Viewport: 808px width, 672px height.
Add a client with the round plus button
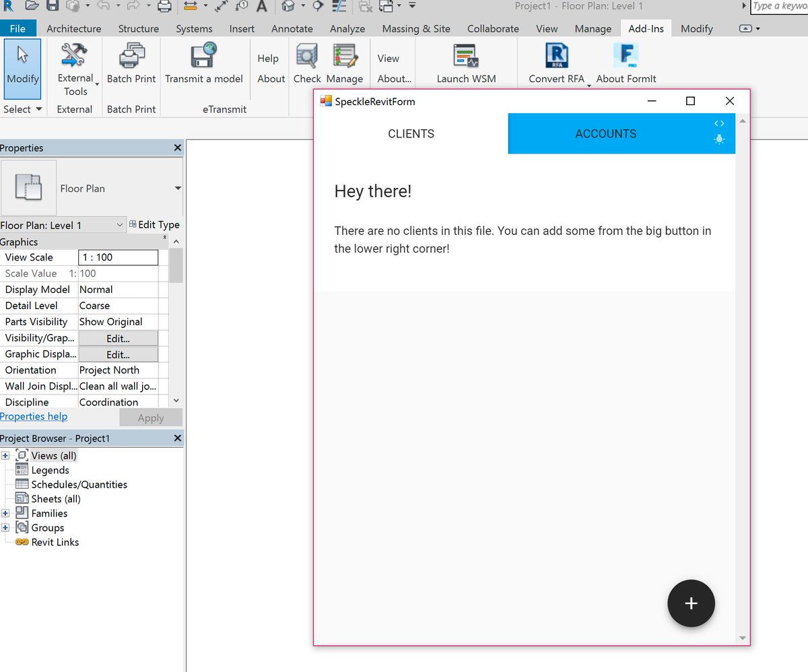pyautogui.click(x=691, y=603)
